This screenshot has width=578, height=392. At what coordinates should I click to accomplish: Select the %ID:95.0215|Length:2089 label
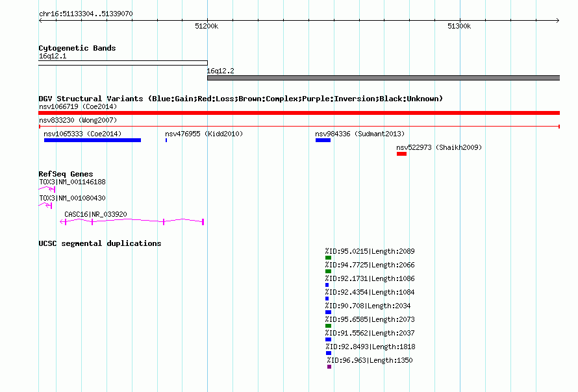pyautogui.click(x=370, y=251)
